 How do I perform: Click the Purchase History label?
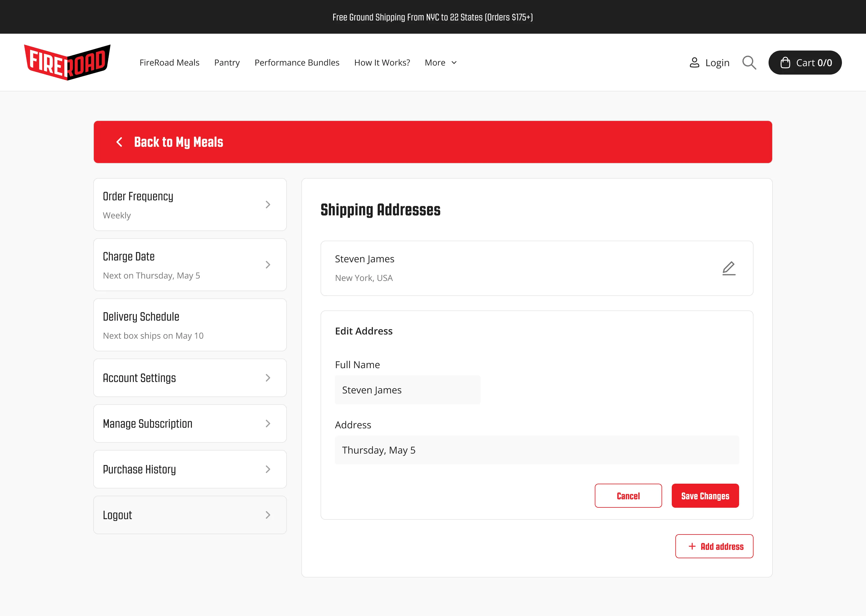click(x=139, y=469)
